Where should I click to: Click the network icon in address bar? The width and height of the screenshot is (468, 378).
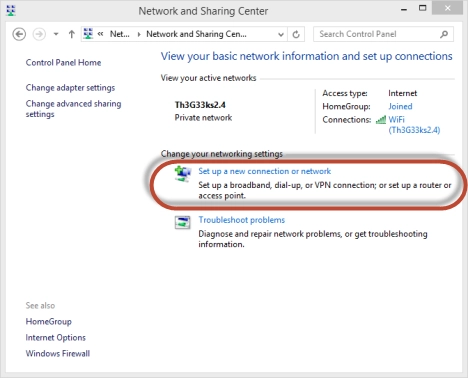pyautogui.click(x=88, y=34)
